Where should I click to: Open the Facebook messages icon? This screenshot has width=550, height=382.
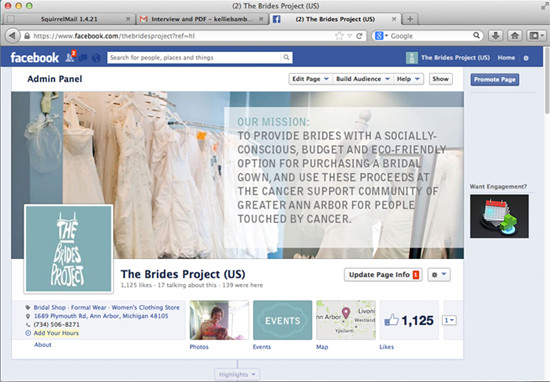tap(83, 58)
